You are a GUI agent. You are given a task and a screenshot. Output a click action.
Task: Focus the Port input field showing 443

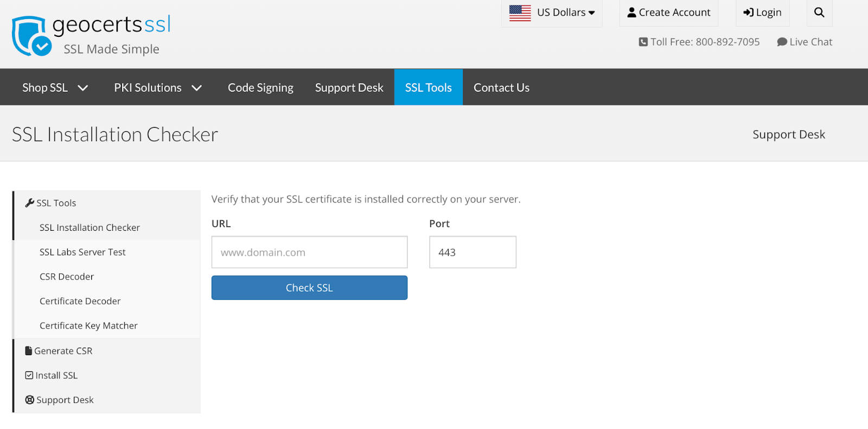coord(473,252)
